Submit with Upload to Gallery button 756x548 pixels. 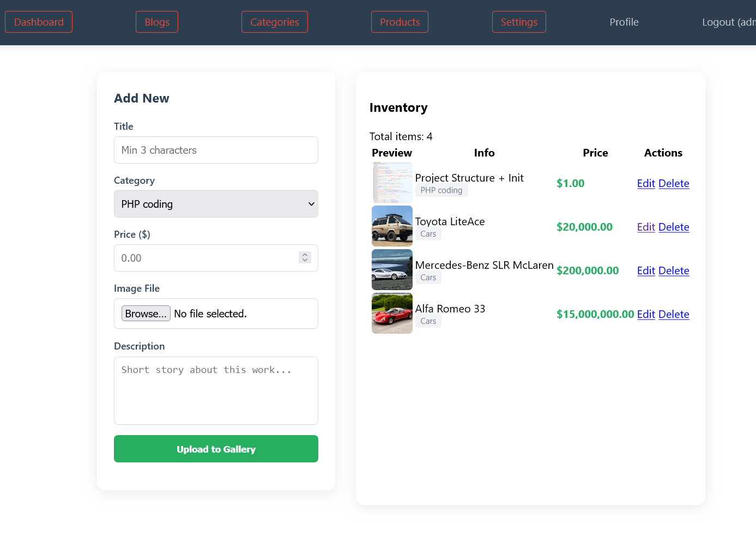tap(216, 449)
